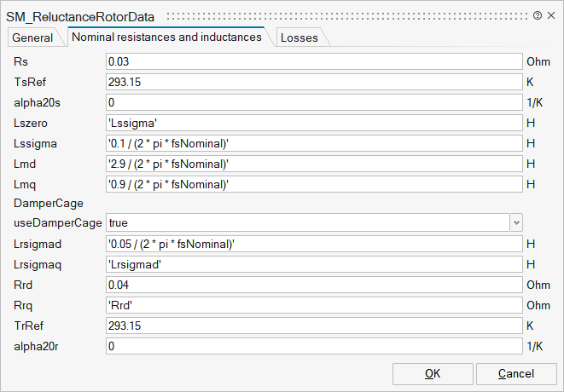Edit the Lrsigmad expression field
564x392 pixels.
point(313,244)
